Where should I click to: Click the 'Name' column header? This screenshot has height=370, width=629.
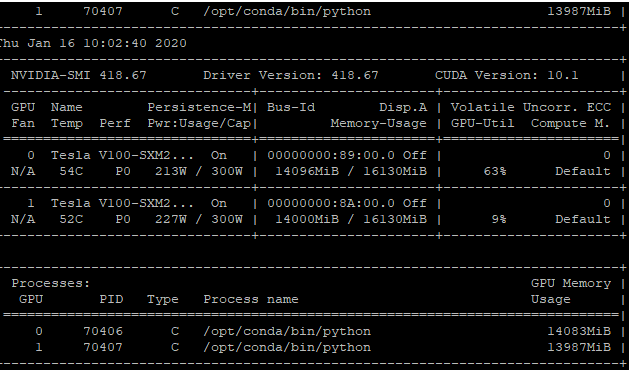pyautogui.click(x=67, y=107)
